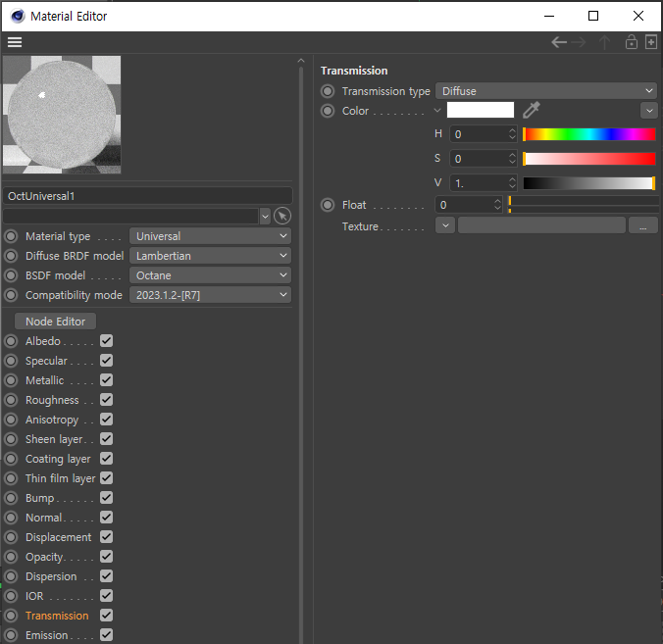Click the up arrow navigation icon
663x644 pixels.
(605, 42)
